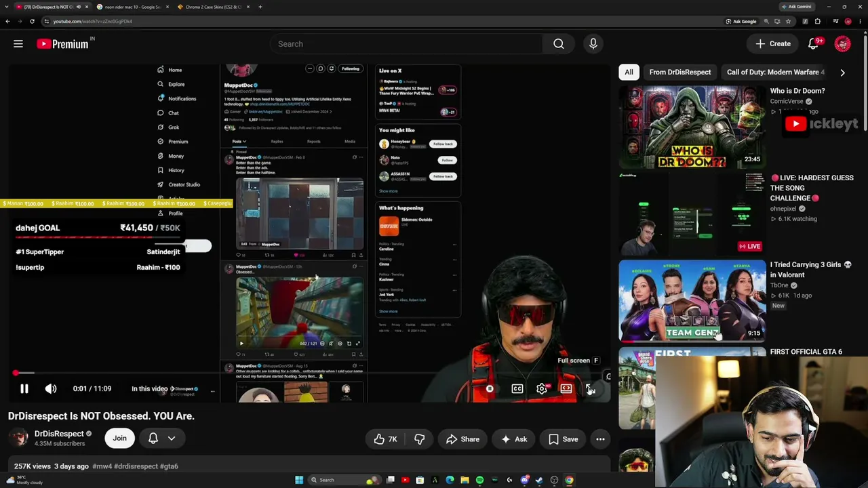This screenshot has height=488, width=868.
Task: Open the Carrying 3 Girls in Valorant thumbnail
Action: 692,301
